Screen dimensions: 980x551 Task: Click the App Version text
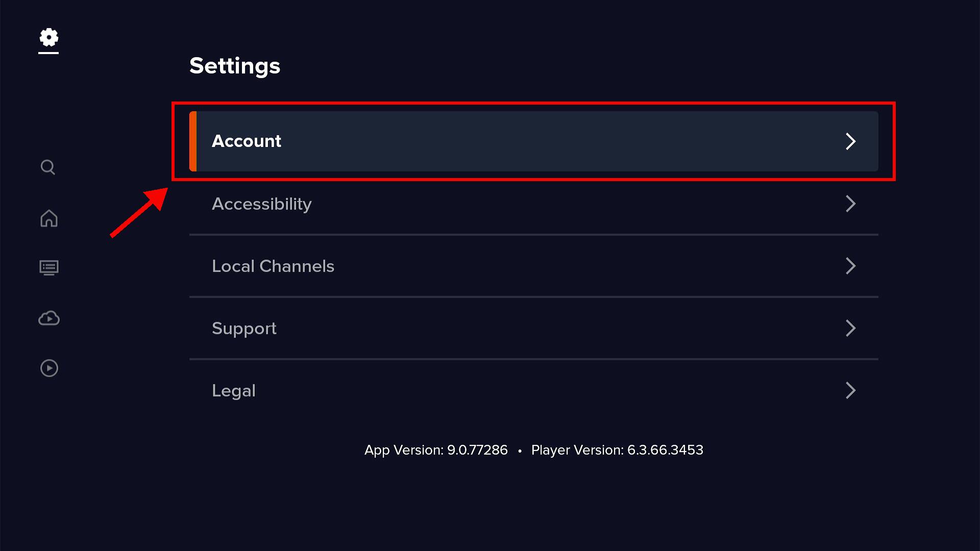tap(436, 450)
